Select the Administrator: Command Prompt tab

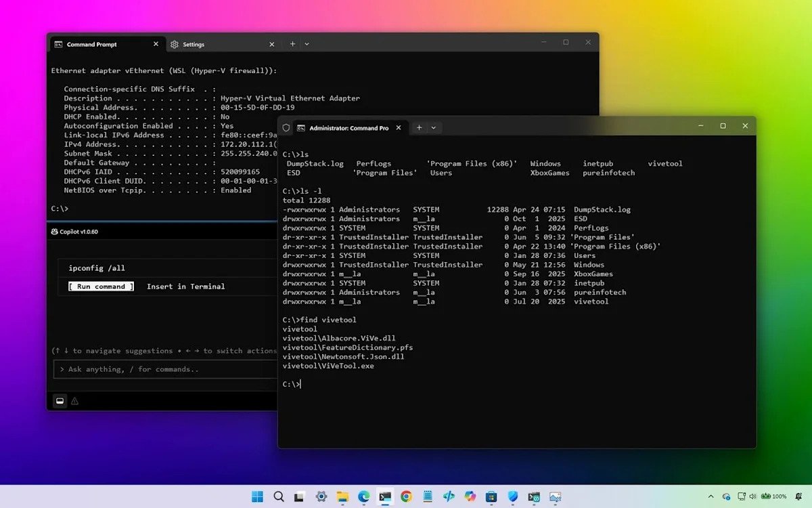(351, 127)
